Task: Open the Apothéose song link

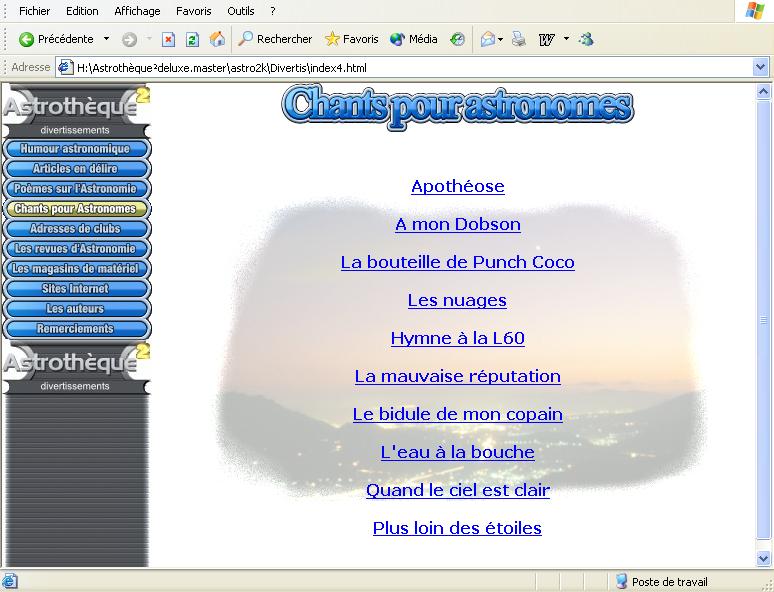Action: (x=458, y=186)
